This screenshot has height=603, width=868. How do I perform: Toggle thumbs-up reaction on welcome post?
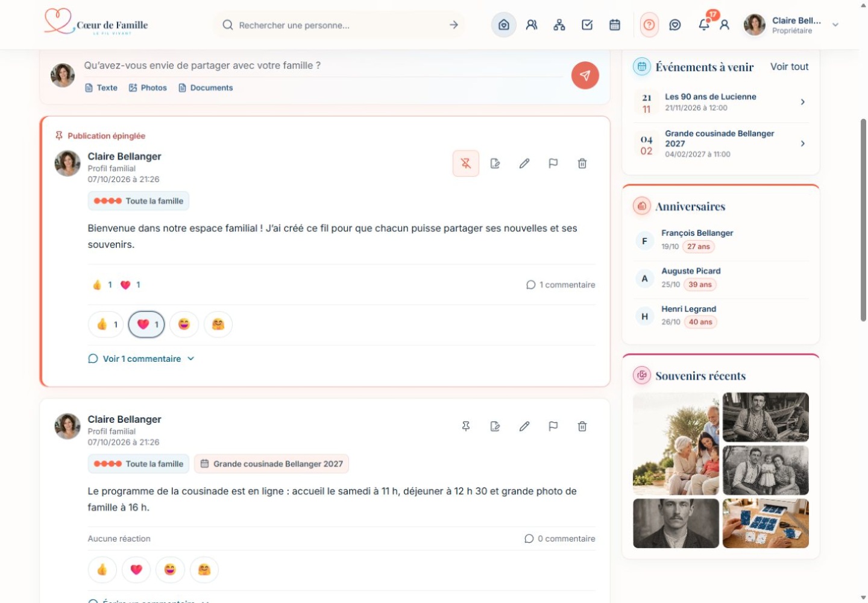coord(106,324)
